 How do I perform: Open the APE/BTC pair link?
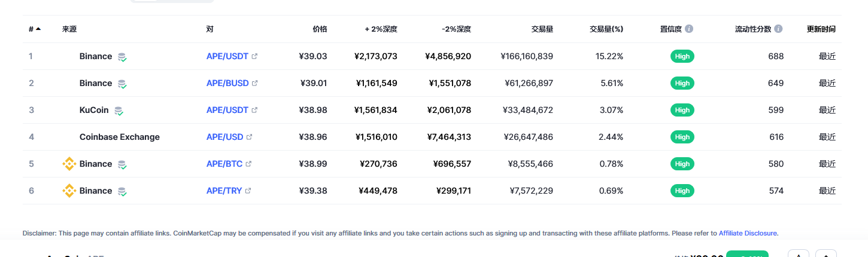[224, 164]
